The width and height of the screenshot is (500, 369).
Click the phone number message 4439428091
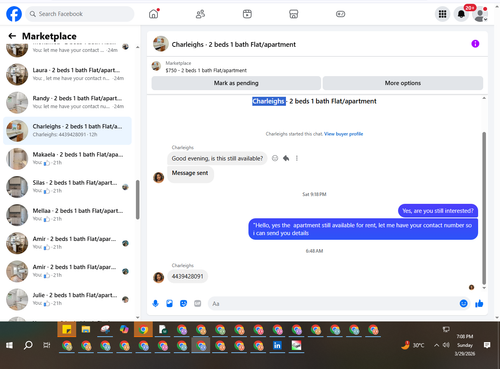coord(187,276)
